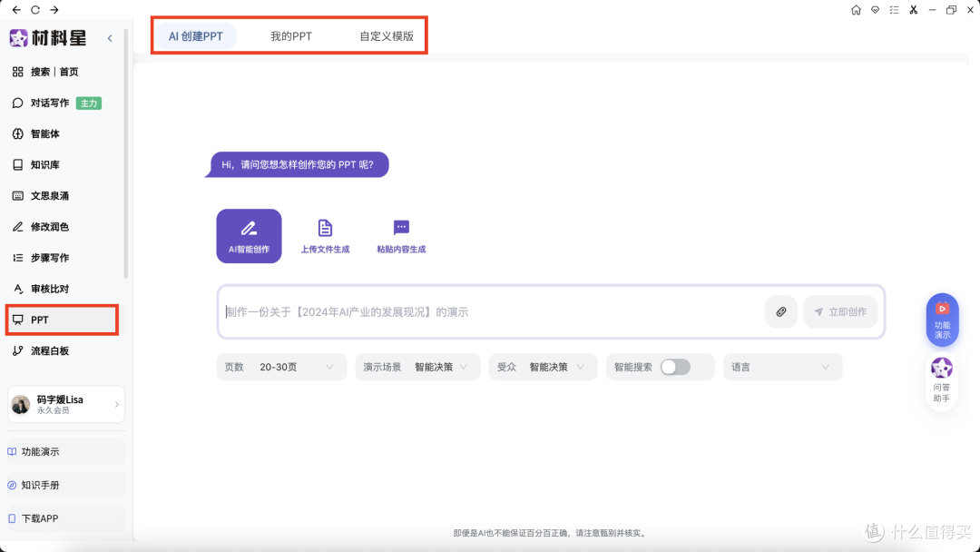Open the 语言 dropdown
The width and height of the screenshot is (980, 552).
pyautogui.click(x=782, y=367)
